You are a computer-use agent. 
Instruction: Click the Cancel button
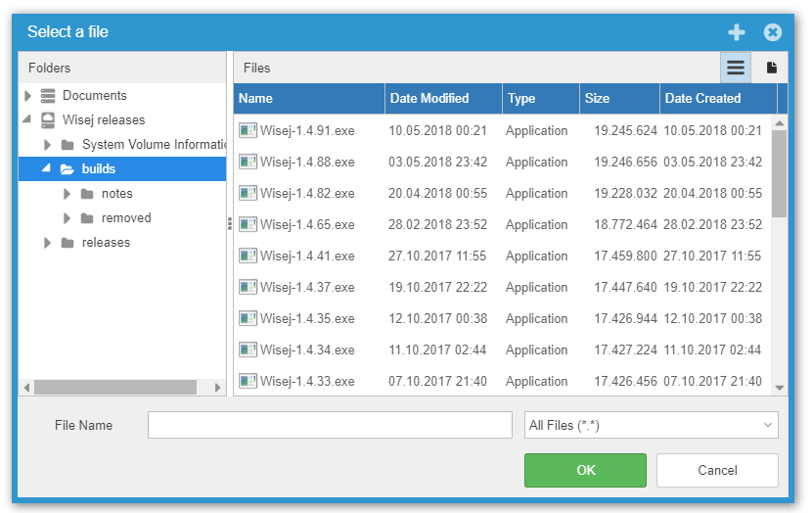pyautogui.click(x=717, y=470)
